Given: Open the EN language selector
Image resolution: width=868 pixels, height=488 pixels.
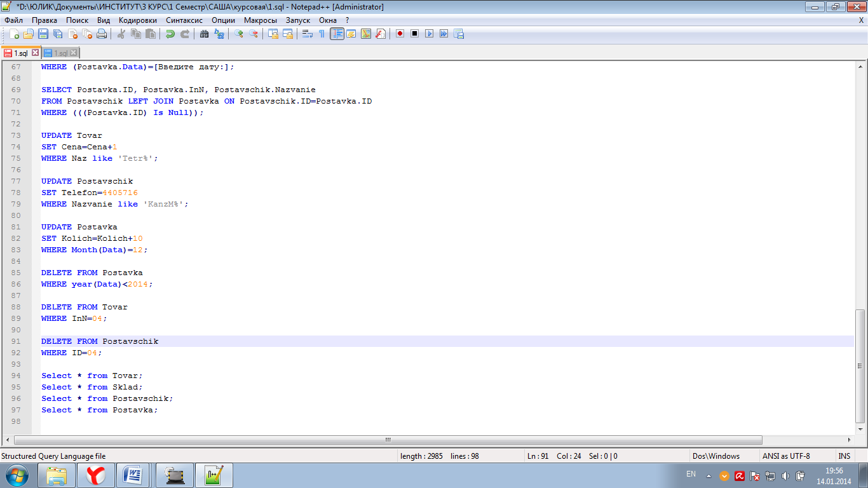Looking at the screenshot, I should [691, 475].
